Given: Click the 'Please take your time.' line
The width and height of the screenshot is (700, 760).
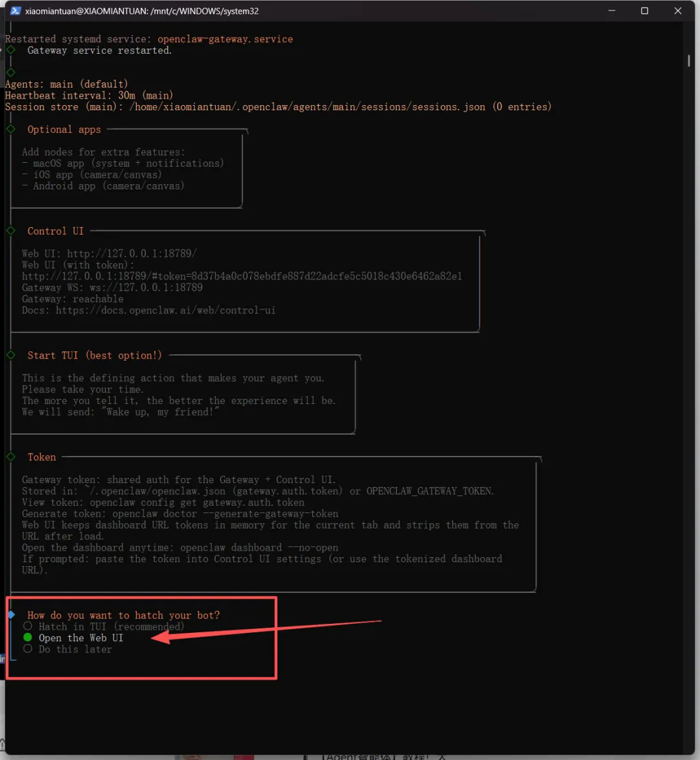Looking at the screenshot, I should (x=82, y=390).
